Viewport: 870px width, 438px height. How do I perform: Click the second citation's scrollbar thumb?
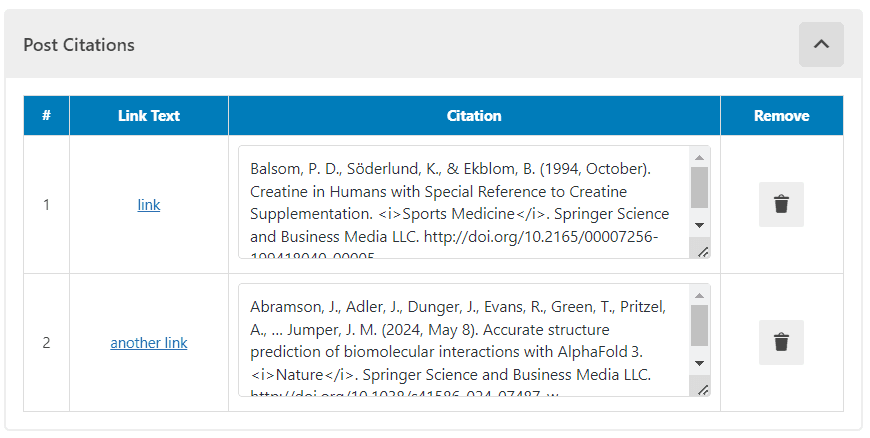699,324
